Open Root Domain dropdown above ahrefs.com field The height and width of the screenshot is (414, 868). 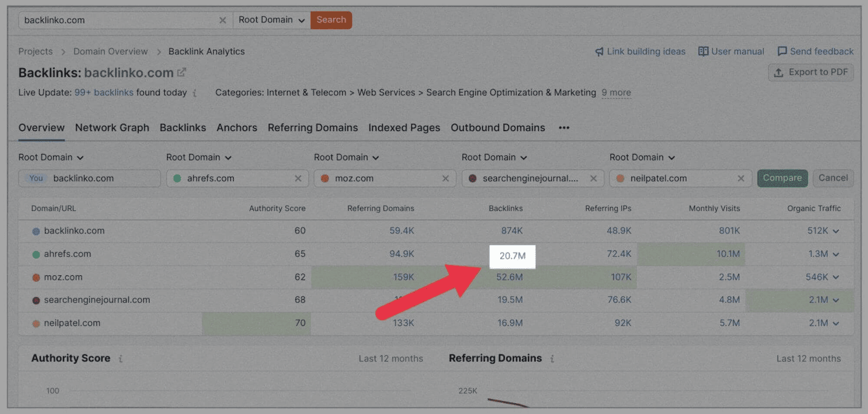(199, 158)
